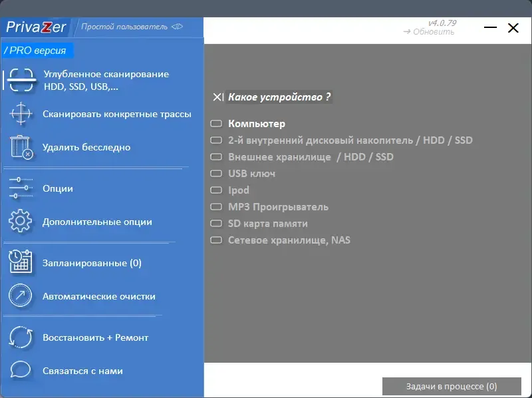
Task: Click the v4.0.79 version label
Action: (x=442, y=23)
